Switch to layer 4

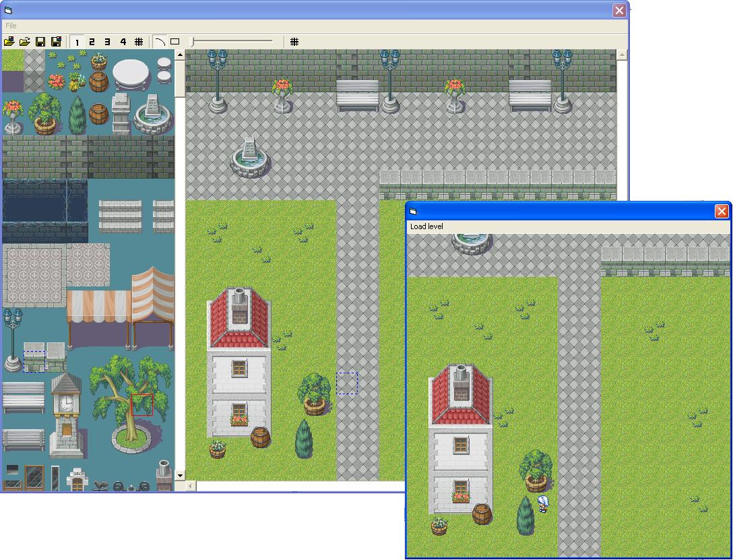pyautogui.click(x=123, y=42)
